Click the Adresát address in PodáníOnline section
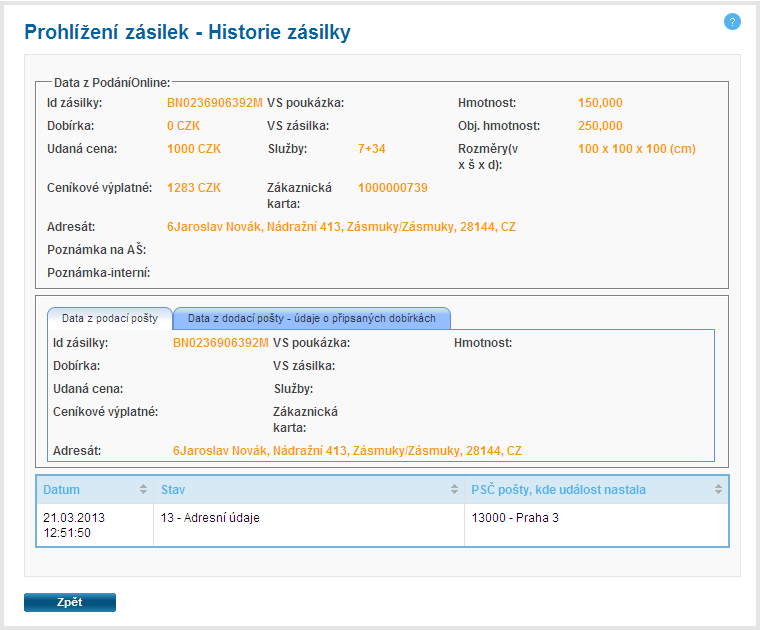This screenshot has width=761, height=630. (x=341, y=227)
